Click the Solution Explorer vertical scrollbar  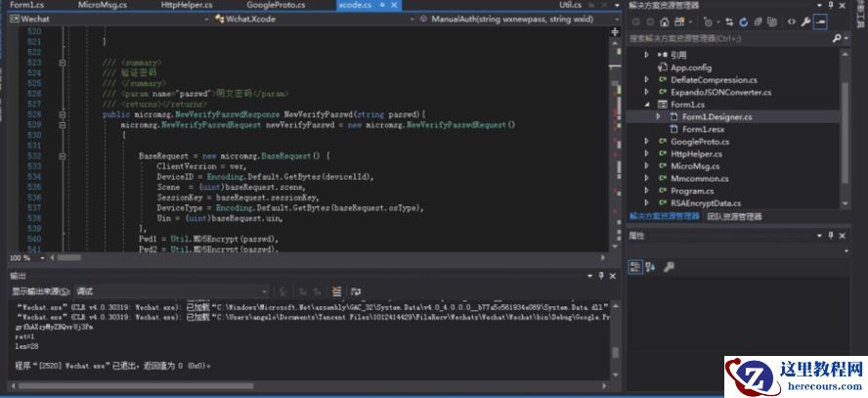pyautogui.click(x=845, y=128)
